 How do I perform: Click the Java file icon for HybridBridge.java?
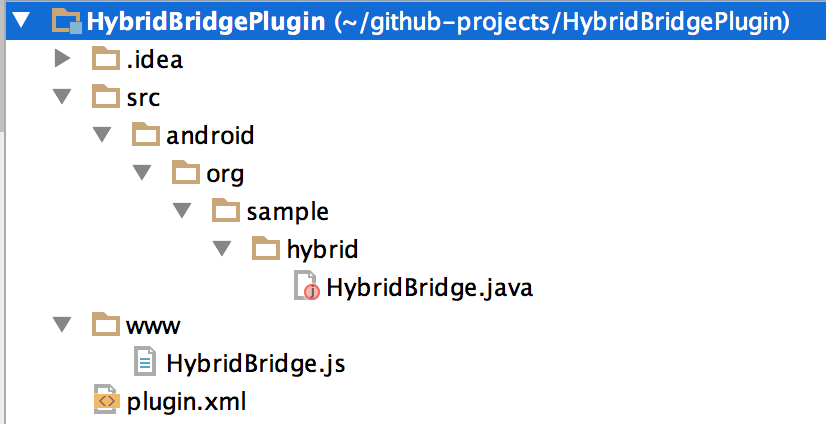(306, 286)
